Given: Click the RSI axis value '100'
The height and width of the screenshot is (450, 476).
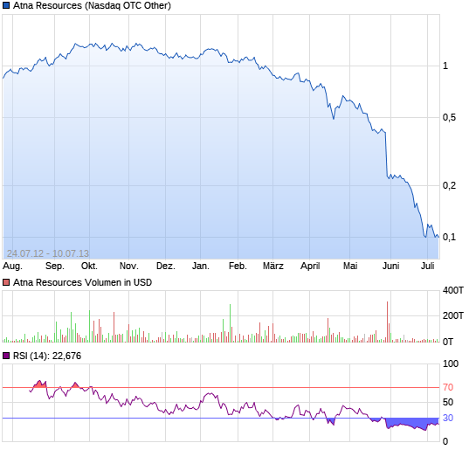Looking at the screenshot, I should [451, 363].
